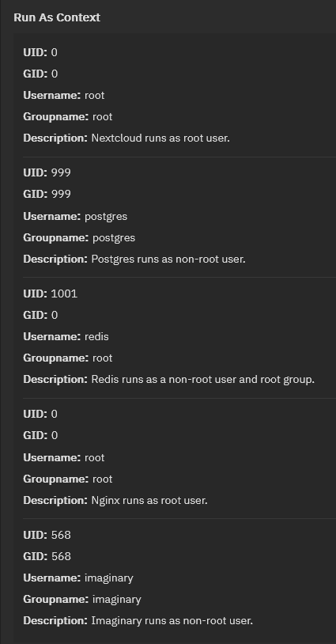
Task: Click the UID 1001 value
Action: pos(64,294)
